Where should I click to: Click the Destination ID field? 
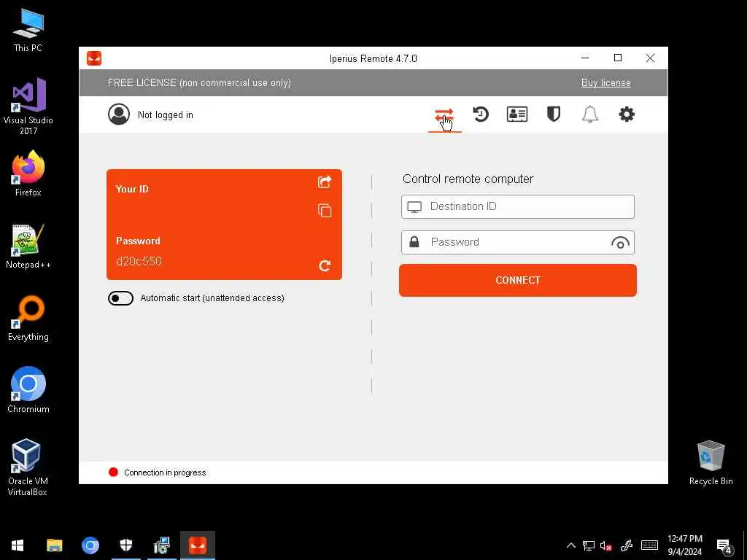[518, 206]
